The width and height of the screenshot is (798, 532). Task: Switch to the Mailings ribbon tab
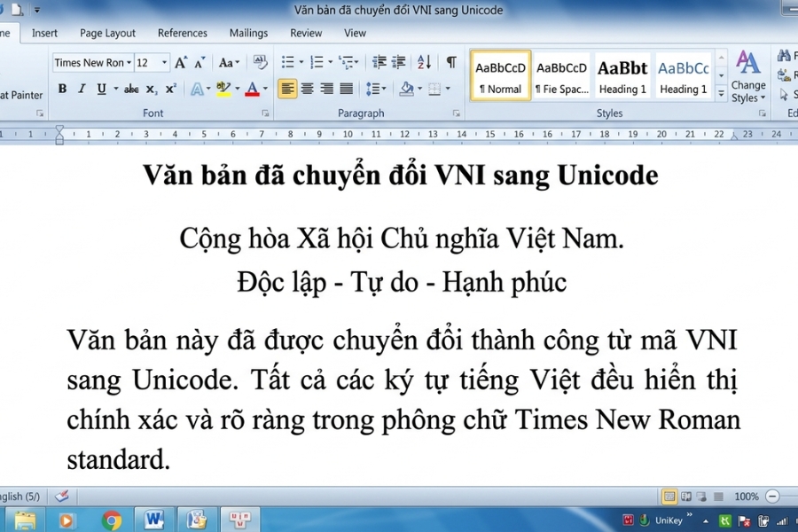(x=248, y=33)
